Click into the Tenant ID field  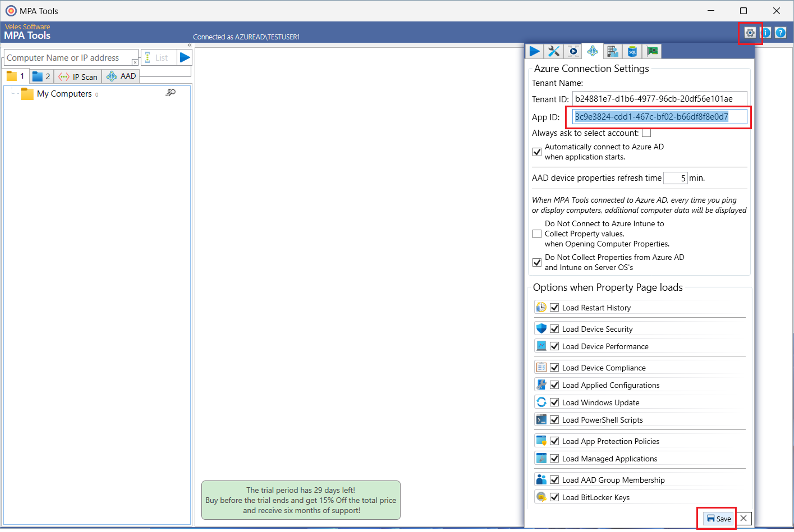(x=659, y=99)
